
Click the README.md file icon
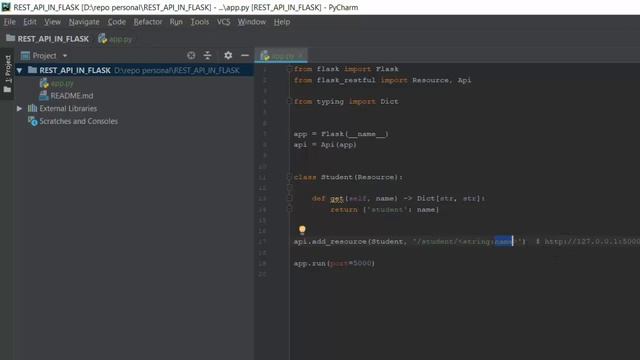point(44,96)
